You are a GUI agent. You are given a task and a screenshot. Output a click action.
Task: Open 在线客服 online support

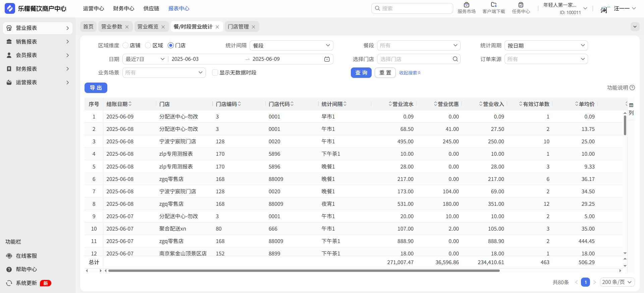coord(26,256)
